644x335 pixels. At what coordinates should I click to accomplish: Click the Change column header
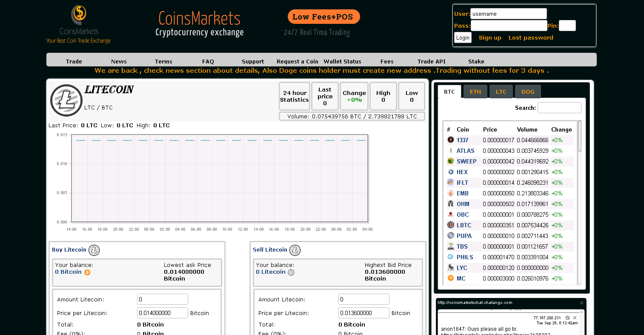561,129
